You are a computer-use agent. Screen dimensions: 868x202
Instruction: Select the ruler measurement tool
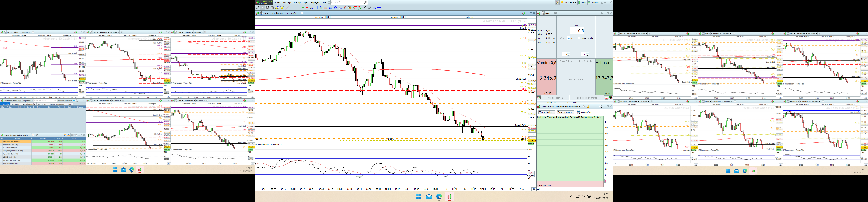pos(369,8)
